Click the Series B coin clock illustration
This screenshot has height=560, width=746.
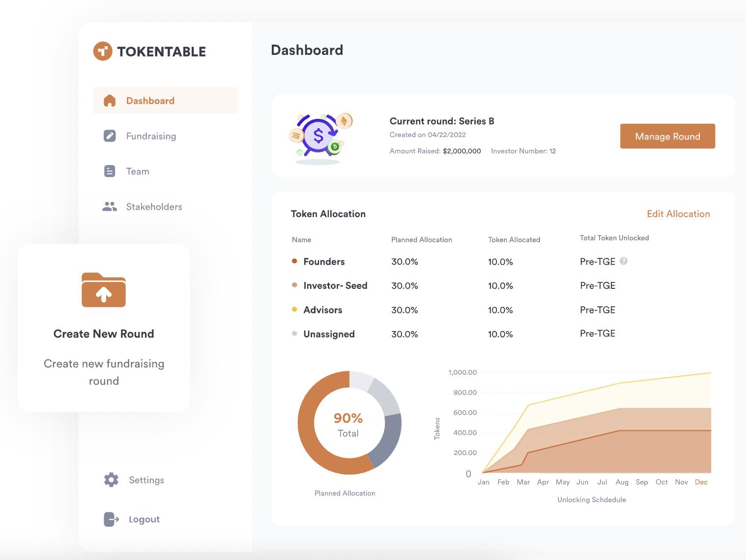point(320,137)
